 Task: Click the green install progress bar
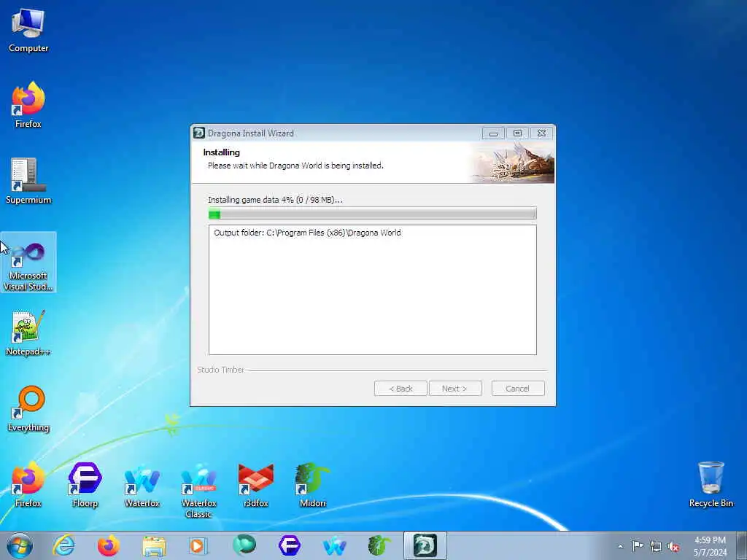coord(373,214)
